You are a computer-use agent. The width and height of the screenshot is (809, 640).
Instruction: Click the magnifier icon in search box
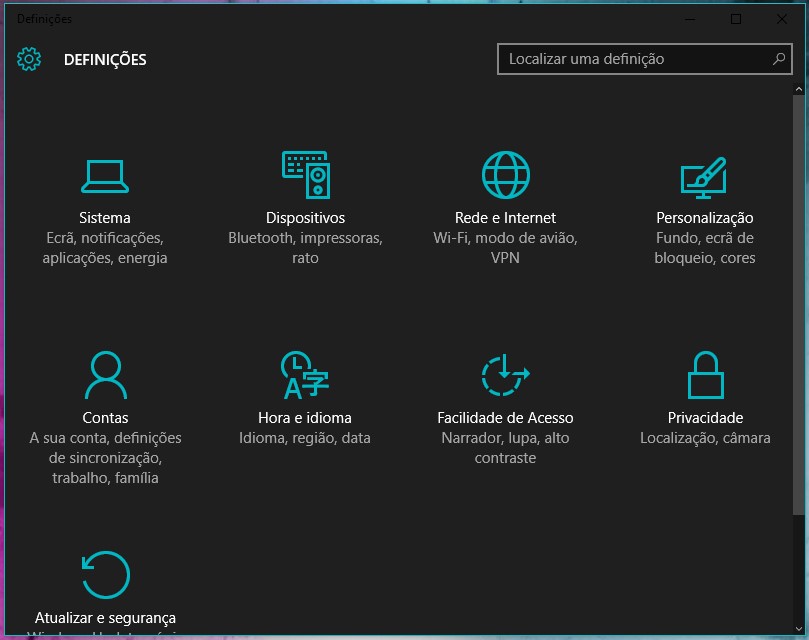point(779,59)
